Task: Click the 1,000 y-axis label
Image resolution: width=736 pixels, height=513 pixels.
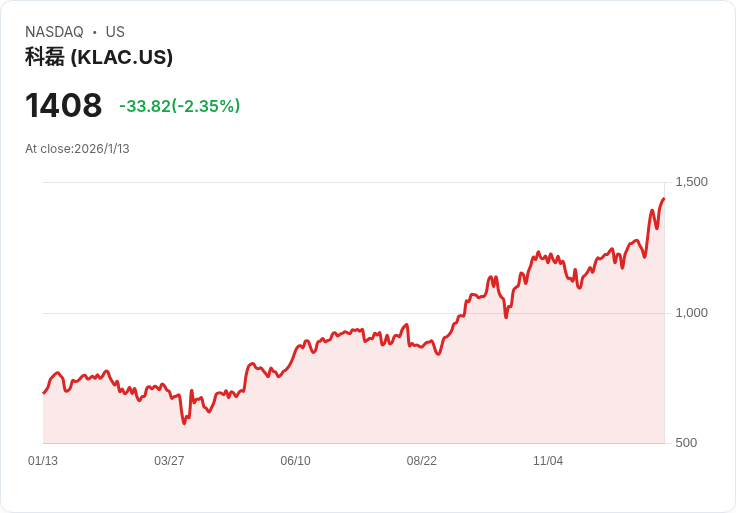Action: (691, 313)
